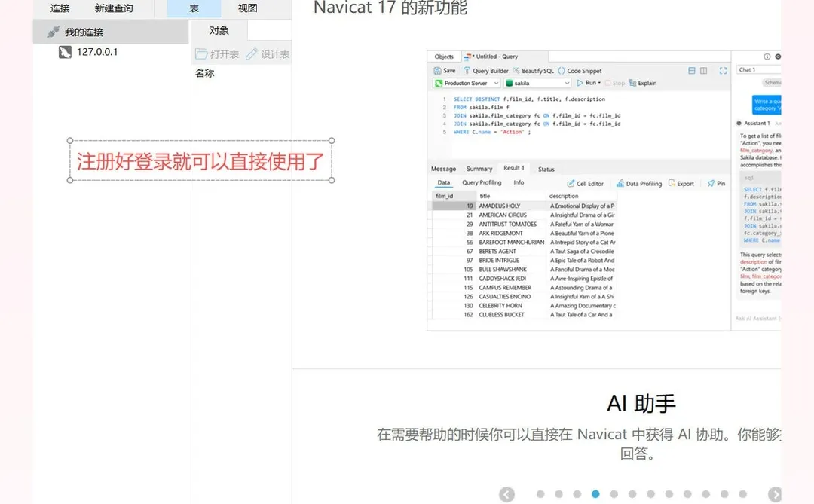
Task: Toggle full screen mode for the query editor
Action: click(724, 69)
